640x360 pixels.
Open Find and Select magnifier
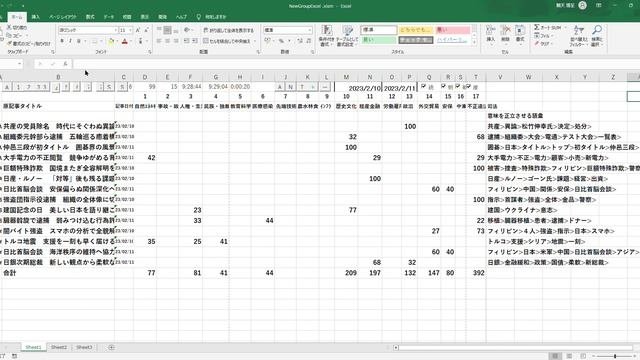point(597,36)
